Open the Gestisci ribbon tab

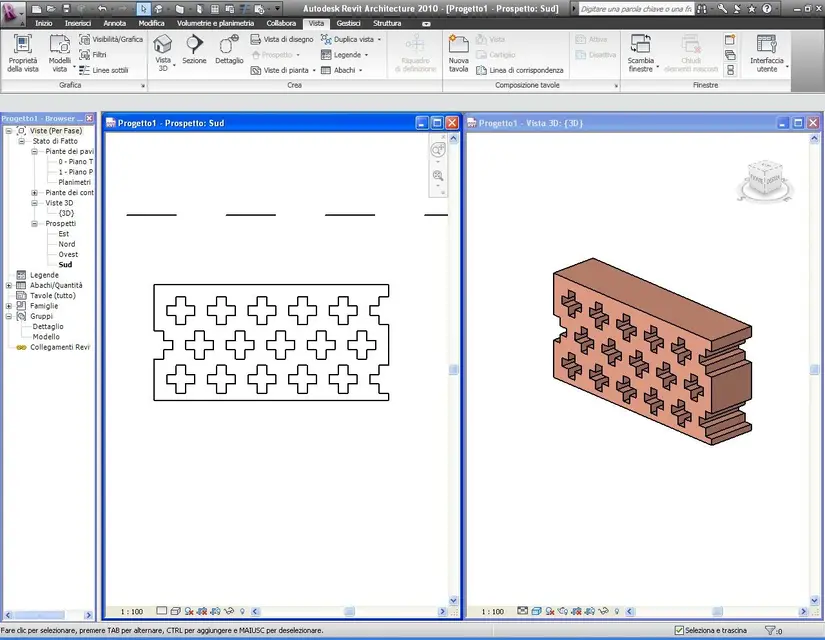tap(348, 23)
